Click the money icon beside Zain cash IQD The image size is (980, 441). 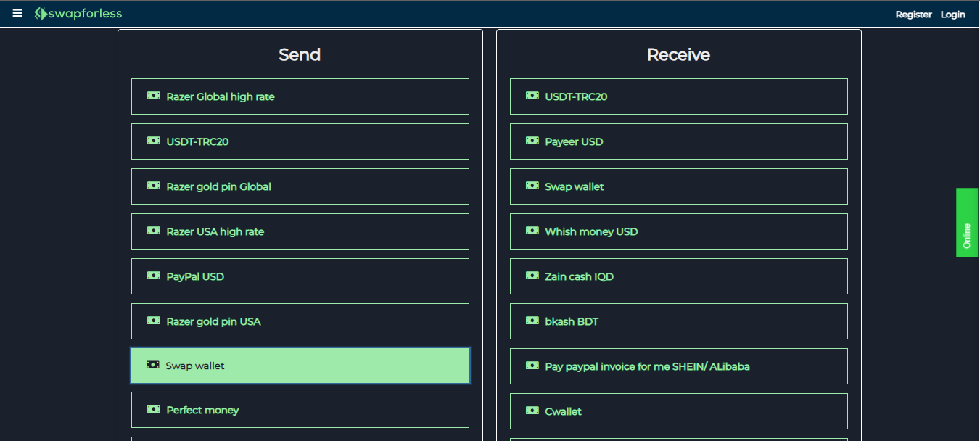pos(532,276)
